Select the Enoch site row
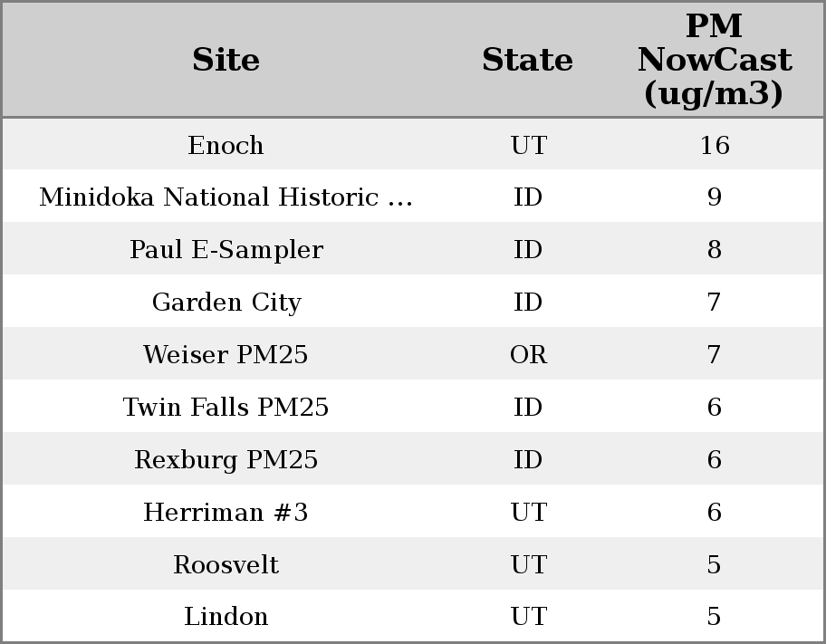Viewport: 826px width, 644px height. point(226,145)
